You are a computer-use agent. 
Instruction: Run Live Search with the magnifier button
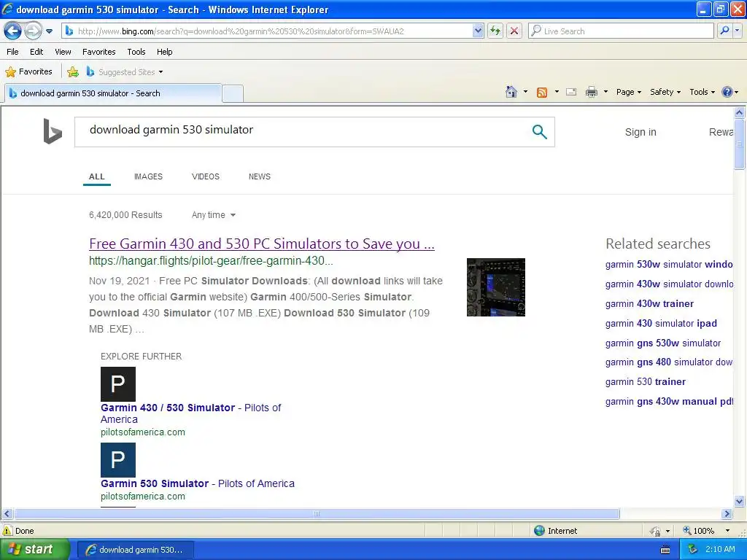(724, 31)
